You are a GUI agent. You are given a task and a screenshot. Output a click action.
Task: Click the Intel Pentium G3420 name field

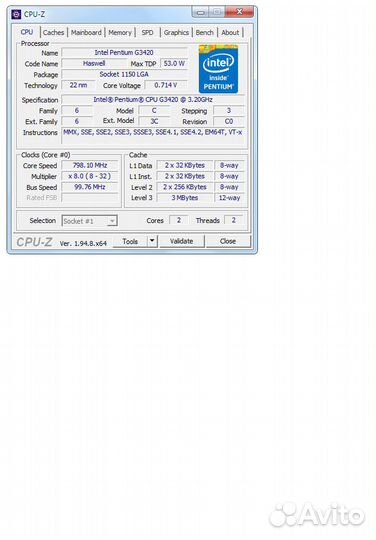coord(124,53)
